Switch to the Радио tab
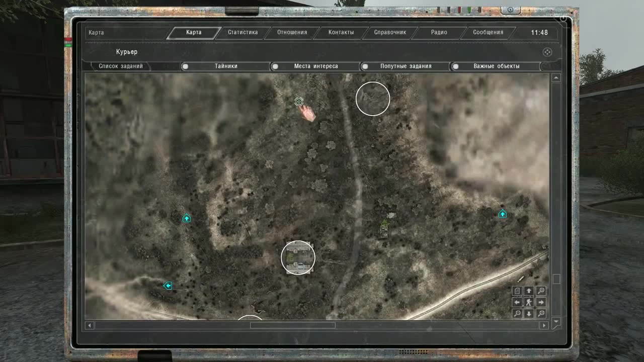 click(439, 33)
